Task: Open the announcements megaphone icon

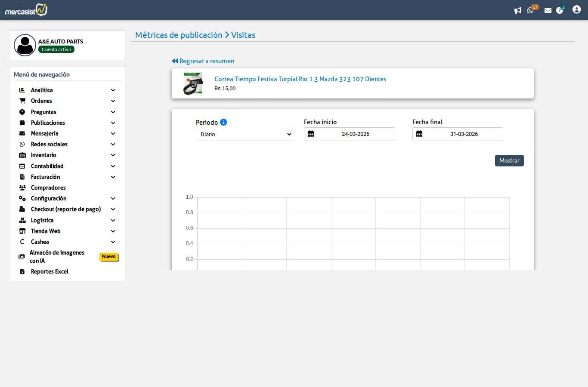Action: point(518,10)
